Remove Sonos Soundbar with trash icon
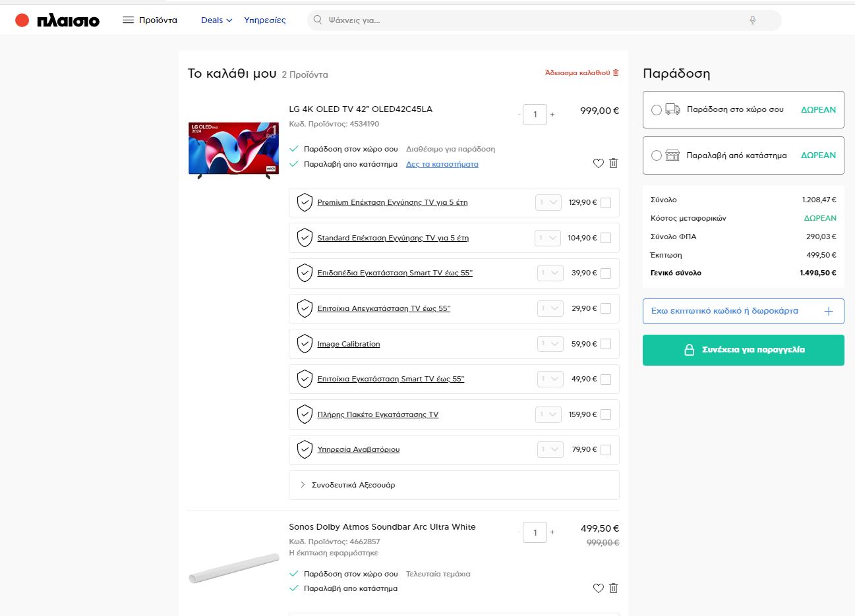The width and height of the screenshot is (855, 616). pyautogui.click(x=614, y=588)
